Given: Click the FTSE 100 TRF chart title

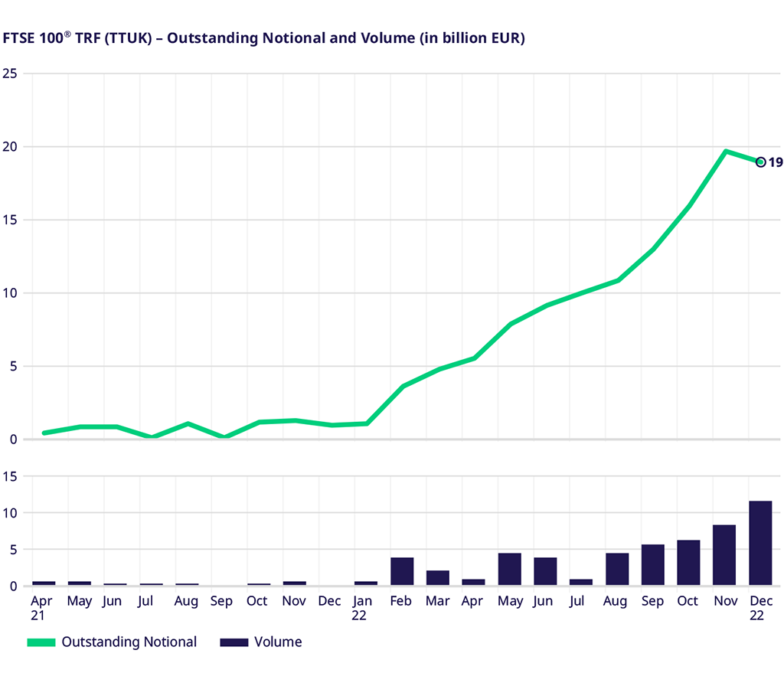Looking at the screenshot, I should pos(264,38).
